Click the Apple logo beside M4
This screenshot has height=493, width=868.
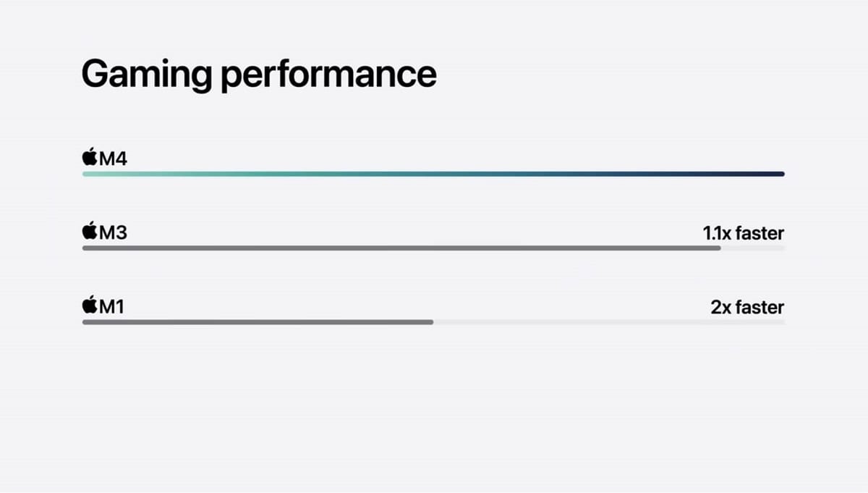(x=90, y=157)
